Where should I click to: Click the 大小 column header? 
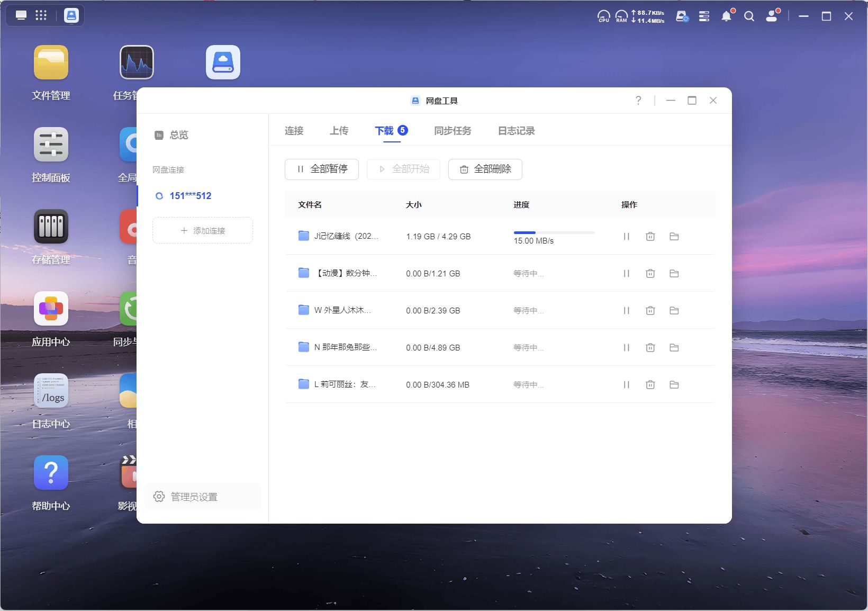tap(414, 204)
